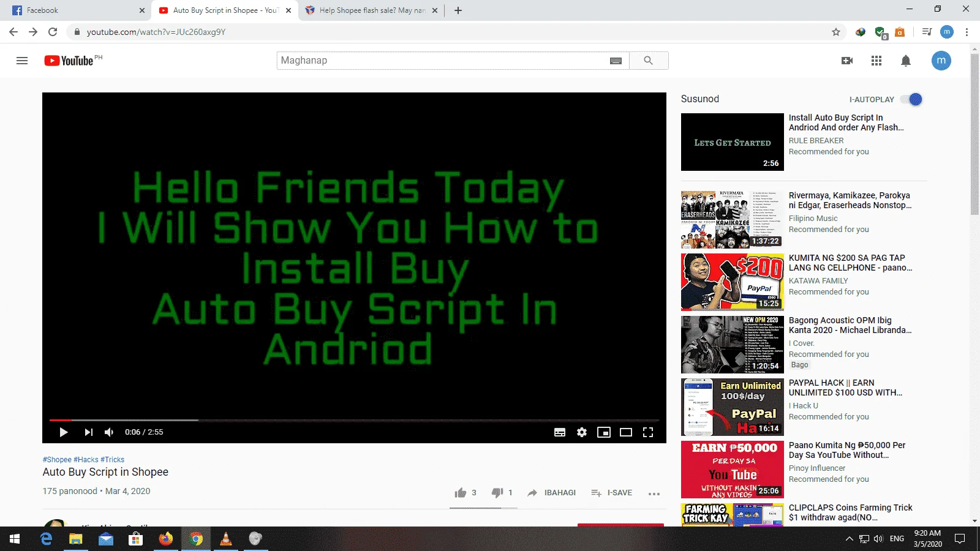
Task: Open the YouTube guide hamburger menu
Action: [22, 61]
